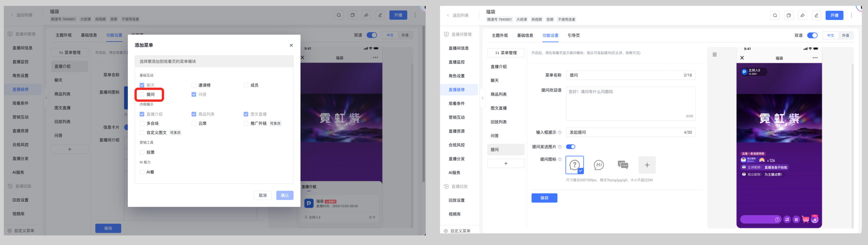Select the Hi bubble 提问图标 option
Viewport: 868px width, 245px height.
point(598,165)
